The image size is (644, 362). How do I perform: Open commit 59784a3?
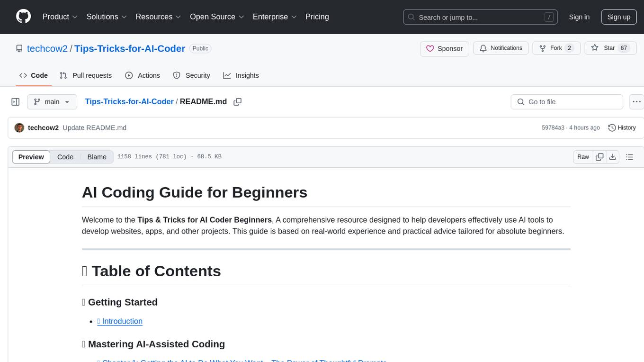[x=553, y=128]
